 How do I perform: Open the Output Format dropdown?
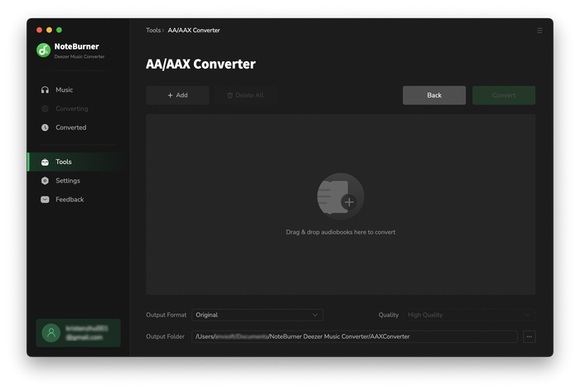click(258, 315)
